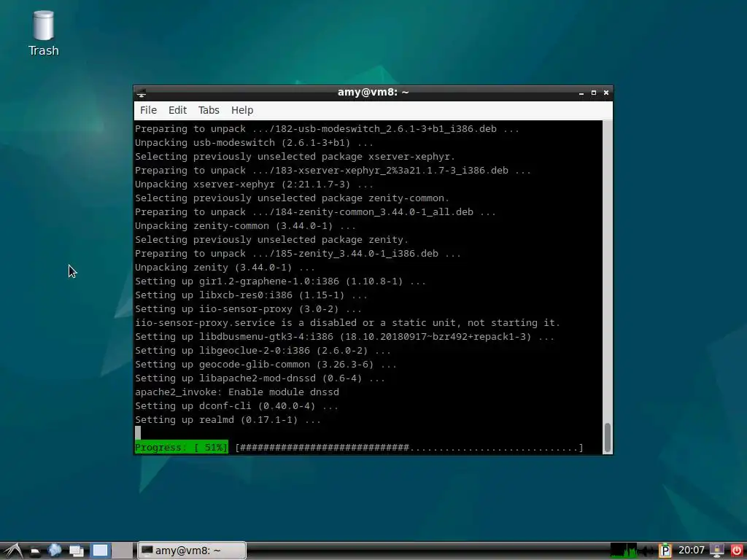Click 'Setting up libdbusmenu-gtk3-4:i386' line
The height and width of the screenshot is (560, 747).
point(344,337)
